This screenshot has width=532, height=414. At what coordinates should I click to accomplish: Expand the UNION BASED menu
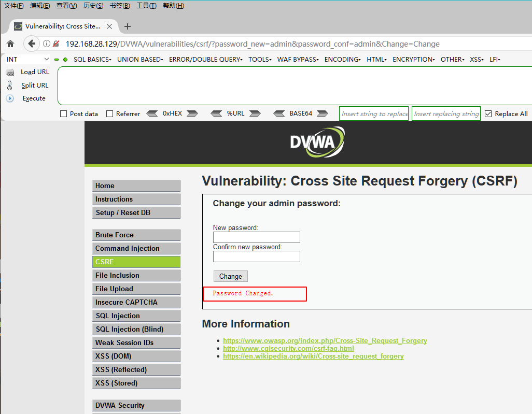point(140,60)
